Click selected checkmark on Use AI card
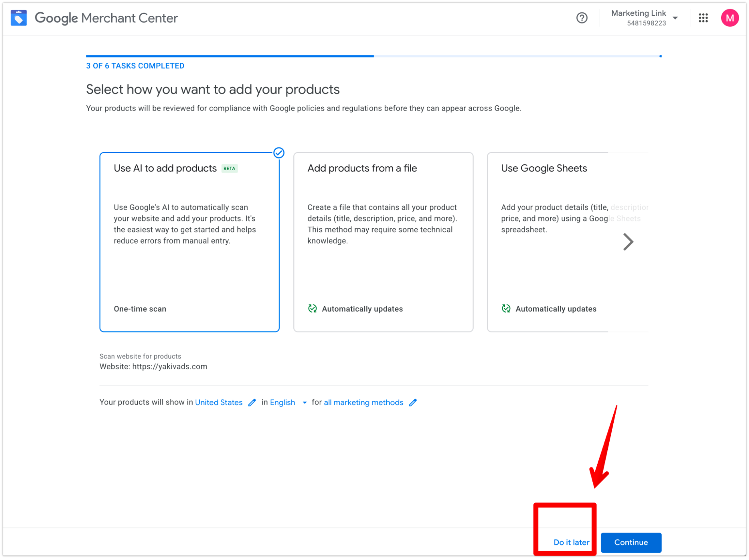Screen dimensions: 749x560 tap(278, 152)
